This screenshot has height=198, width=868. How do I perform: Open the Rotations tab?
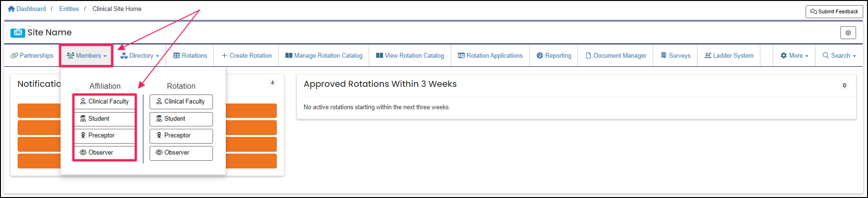tap(190, 55)
